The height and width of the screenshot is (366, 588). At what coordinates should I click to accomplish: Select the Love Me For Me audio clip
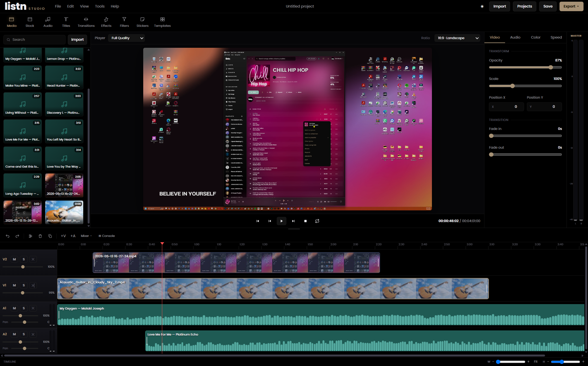click(365, 341)
